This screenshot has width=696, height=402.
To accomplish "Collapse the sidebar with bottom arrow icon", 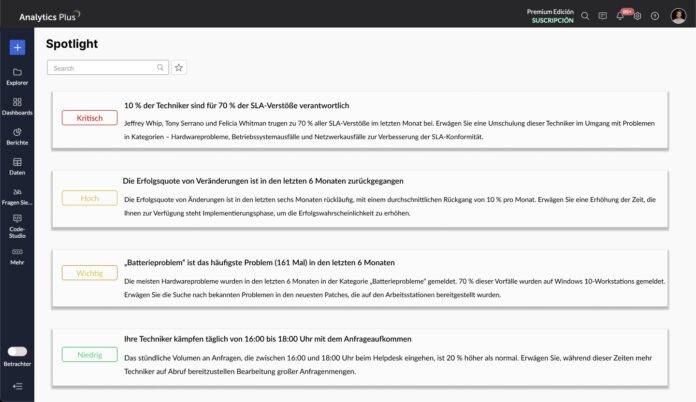I will pyautogui.click(x=17, y=386).
